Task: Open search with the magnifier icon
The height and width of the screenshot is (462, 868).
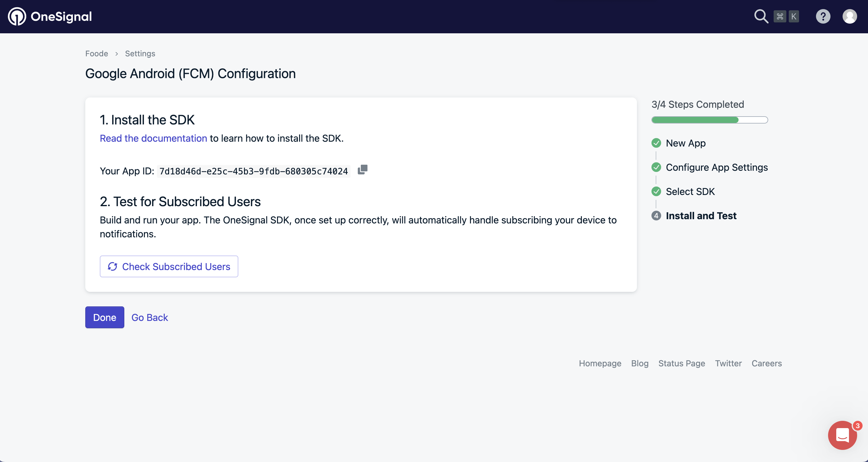Action: 761,16
